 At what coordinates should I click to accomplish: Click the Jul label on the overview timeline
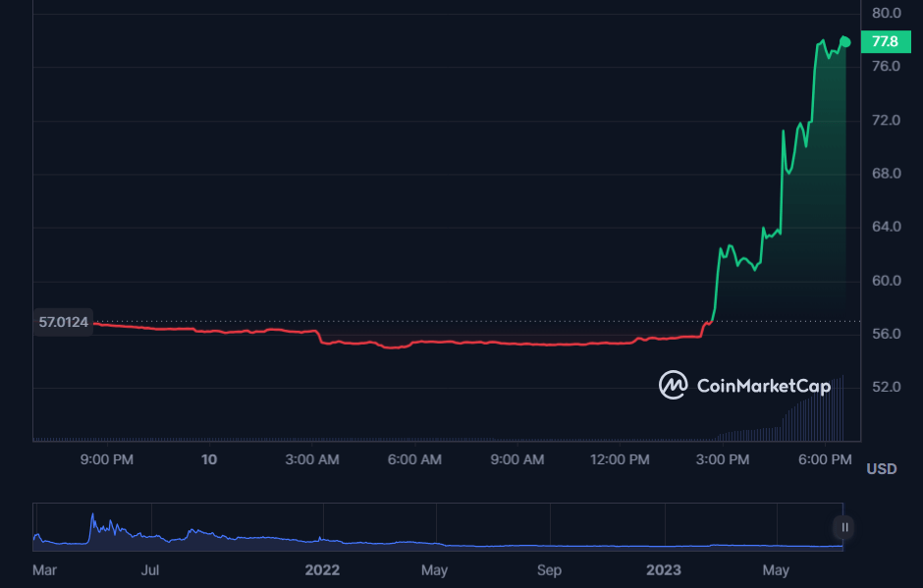150,570
